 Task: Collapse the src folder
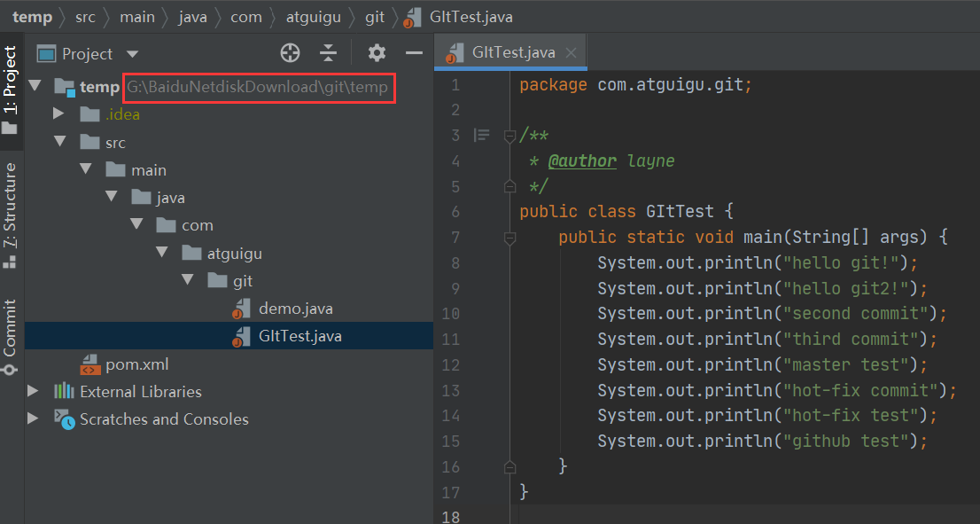[x=59, y=142]
